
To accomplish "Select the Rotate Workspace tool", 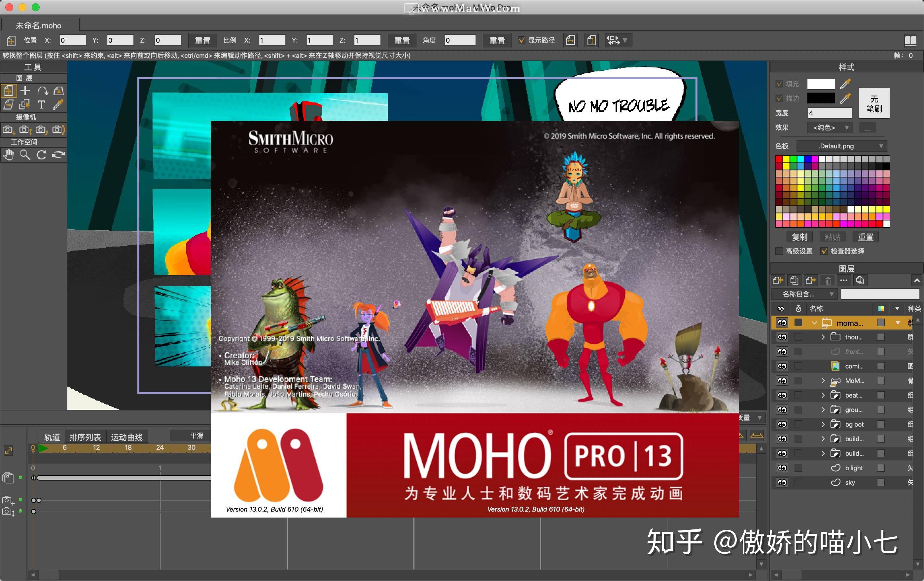I will pos(42,155).
